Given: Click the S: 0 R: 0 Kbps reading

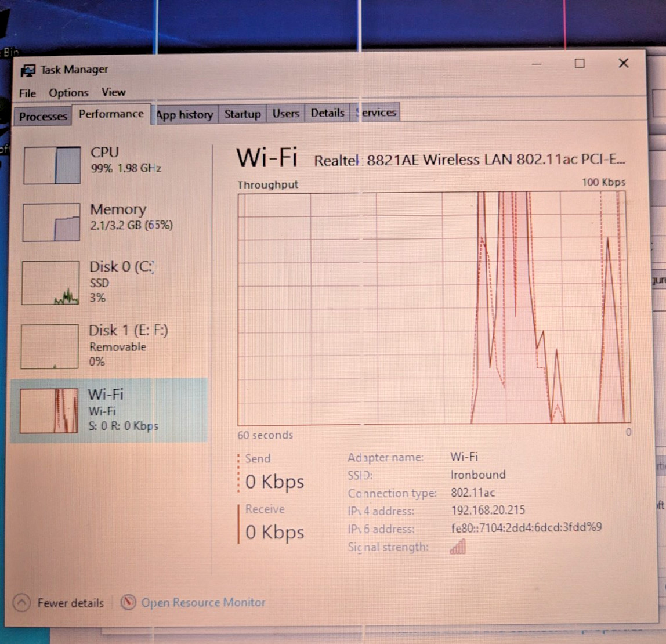Looking at the screenshot, I should coord(123,426).
